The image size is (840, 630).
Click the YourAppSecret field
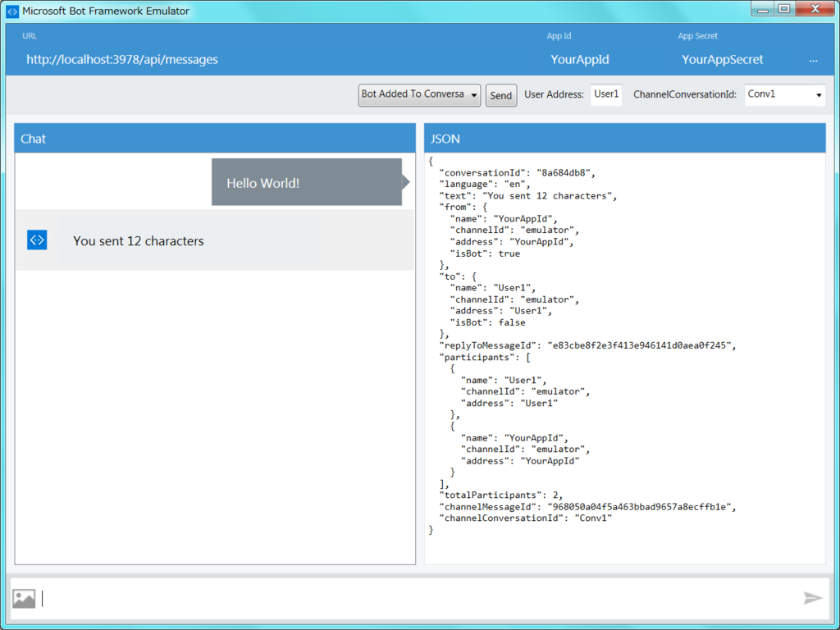click(722, 59)
